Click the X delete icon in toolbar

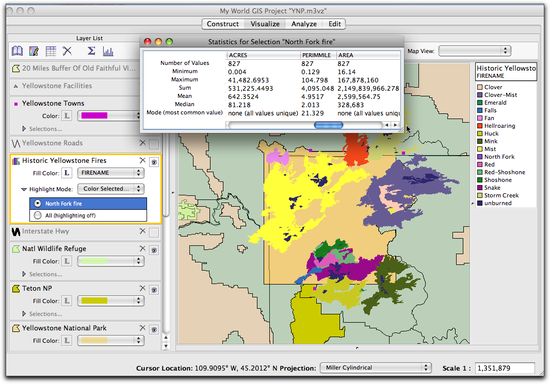pyautogui.click(x=67, y=51)
